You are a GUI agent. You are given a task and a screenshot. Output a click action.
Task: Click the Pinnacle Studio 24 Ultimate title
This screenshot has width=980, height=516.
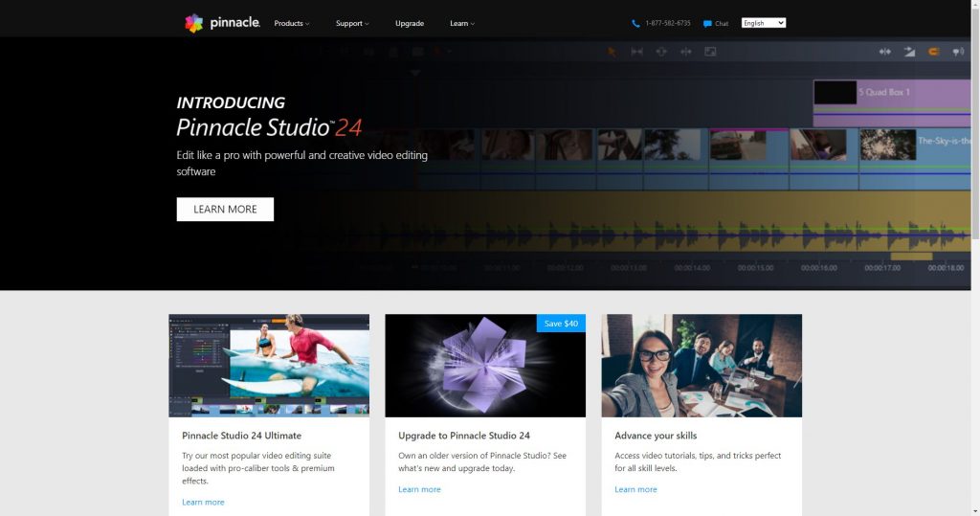coord(241,436)
